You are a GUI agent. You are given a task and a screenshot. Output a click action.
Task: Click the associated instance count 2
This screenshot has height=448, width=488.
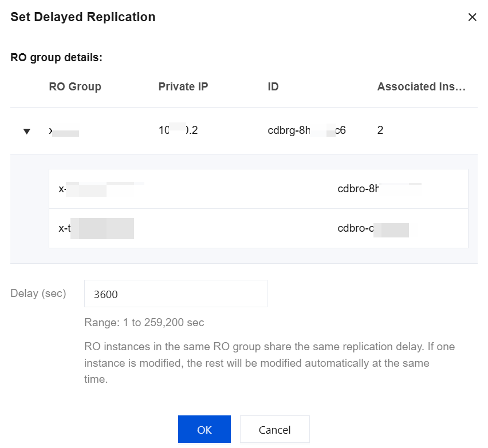(380, 130)
